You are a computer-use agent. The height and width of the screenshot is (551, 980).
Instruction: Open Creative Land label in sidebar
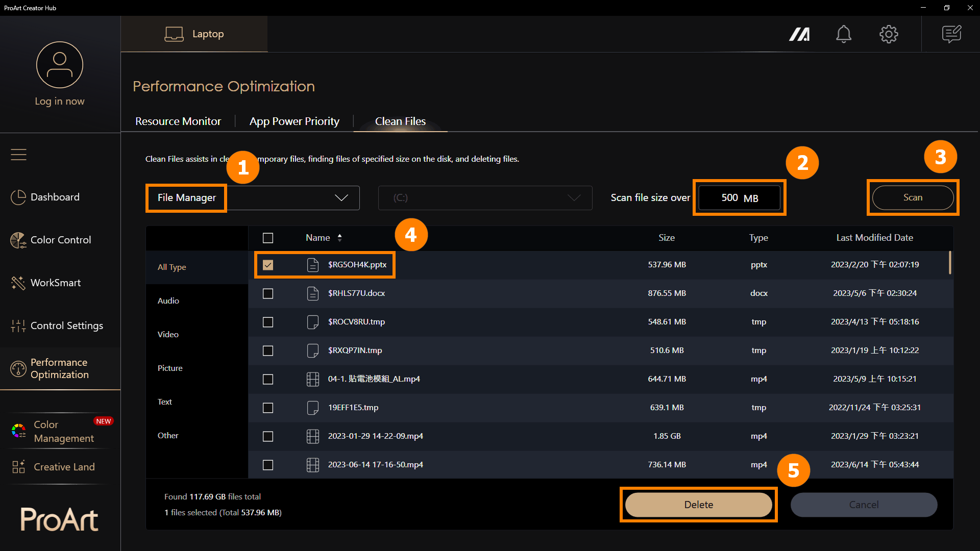(x=64, y=467)
